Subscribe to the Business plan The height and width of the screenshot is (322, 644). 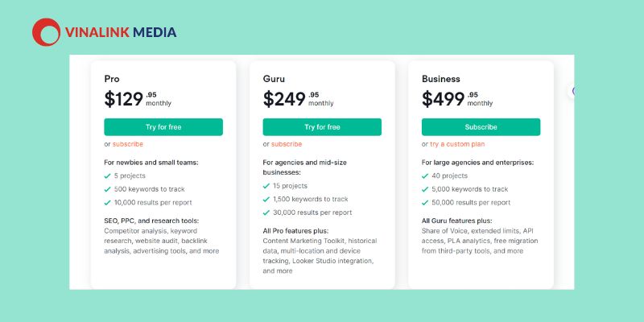point(481,127)
